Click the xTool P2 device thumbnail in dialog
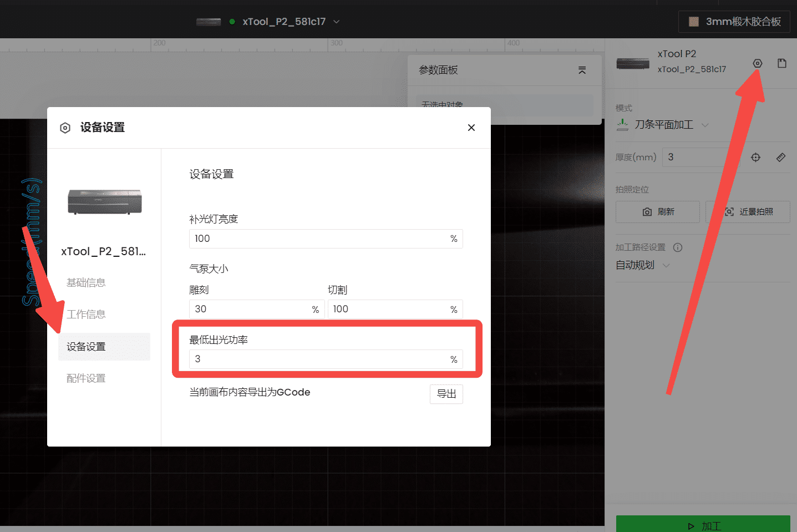The width and height of the screenshot is (797, 532). pyautogui.click(x=105, y=202)
